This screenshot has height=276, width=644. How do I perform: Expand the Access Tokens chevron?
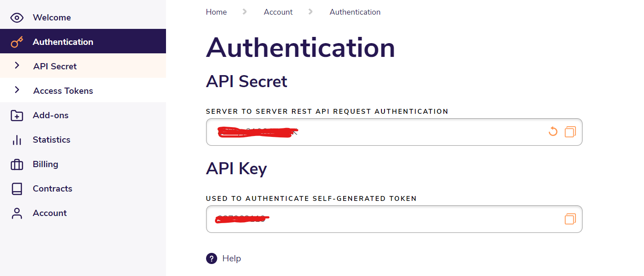tap(17, 90)
